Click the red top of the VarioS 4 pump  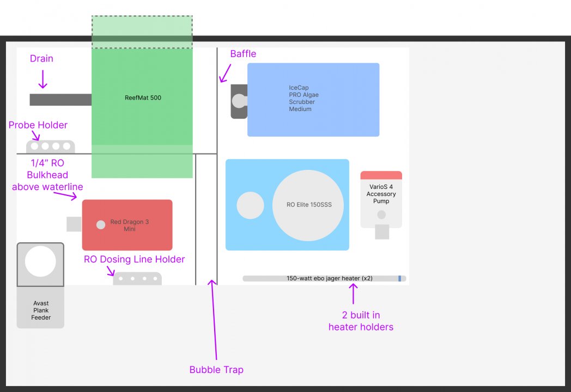coord(381,175)
